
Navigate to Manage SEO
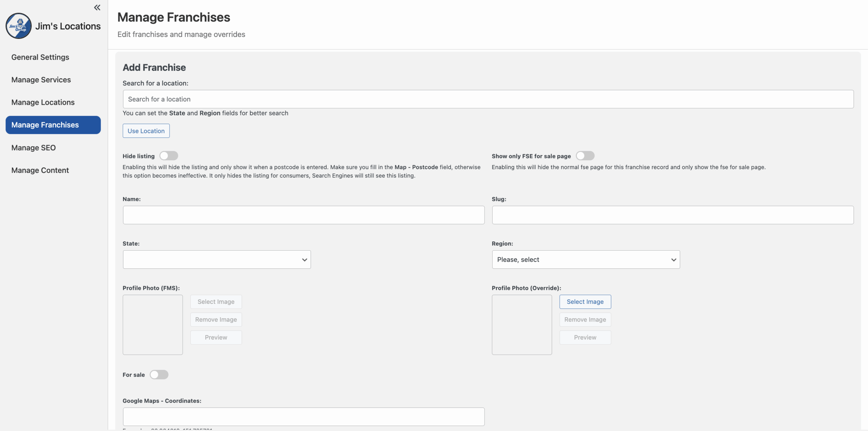[x=33, y=148]
